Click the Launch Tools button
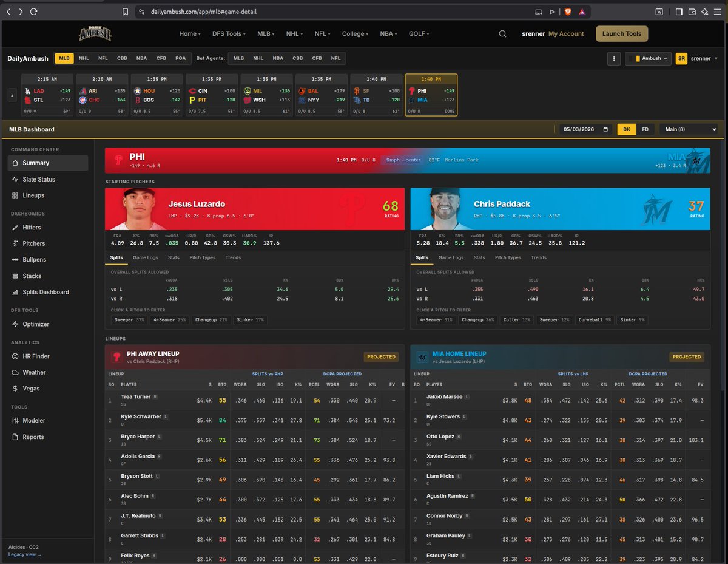This screenshot has width=728, height=564. point(622,34)
